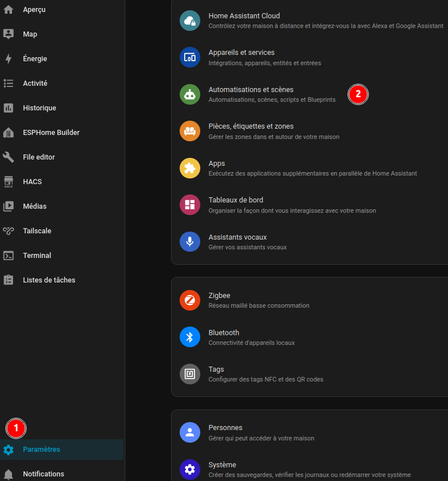Open the Médias sidebar entry
The image size is (448, 481).
[x=62, y=206]
